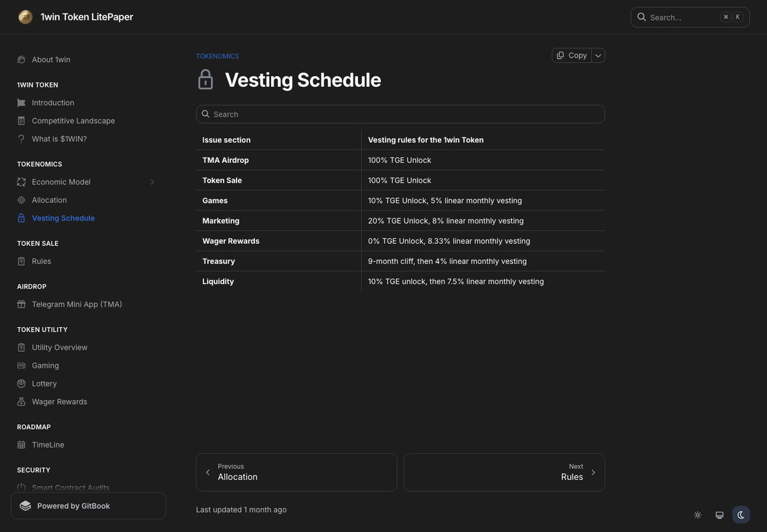Viewport: 767px width, 532px height.
Task: Open the Allocation page from sidebar
Action: click(49, 200)
